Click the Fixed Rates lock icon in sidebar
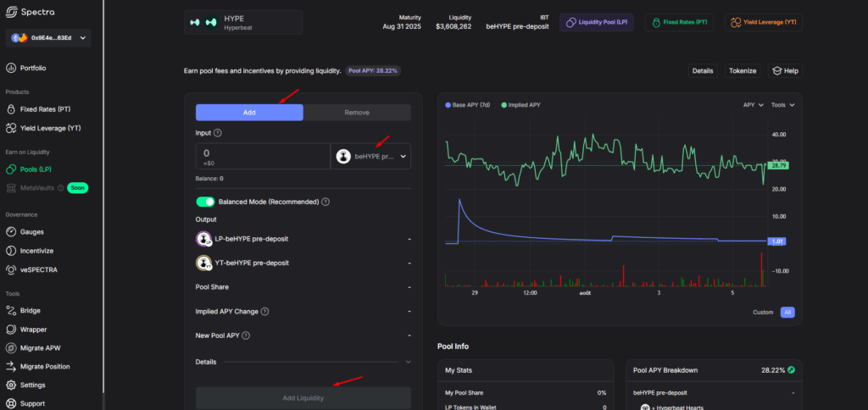This screenshot has width=868, height=410. click(x=10, y=109)
